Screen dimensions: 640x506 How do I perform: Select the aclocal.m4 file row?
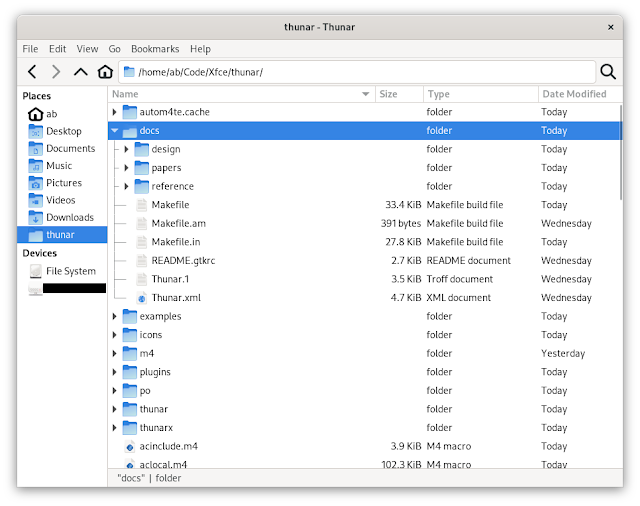pos(363,464)
